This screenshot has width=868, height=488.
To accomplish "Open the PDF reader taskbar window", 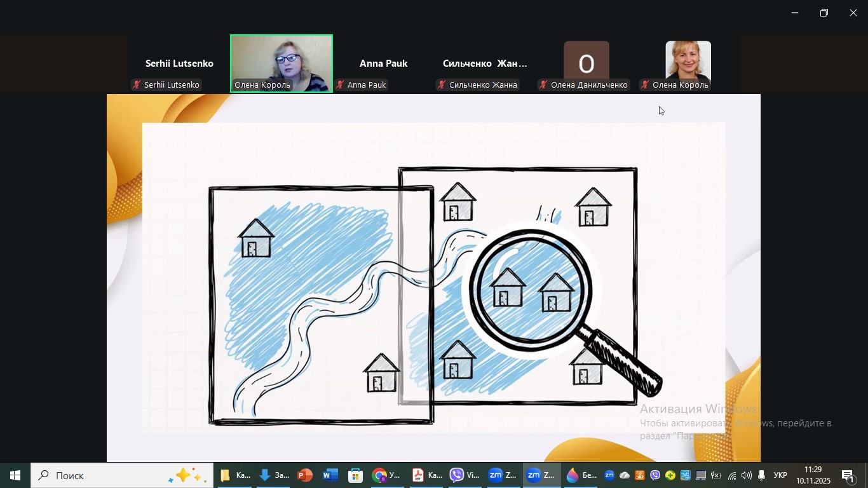I will coord(426,475).
